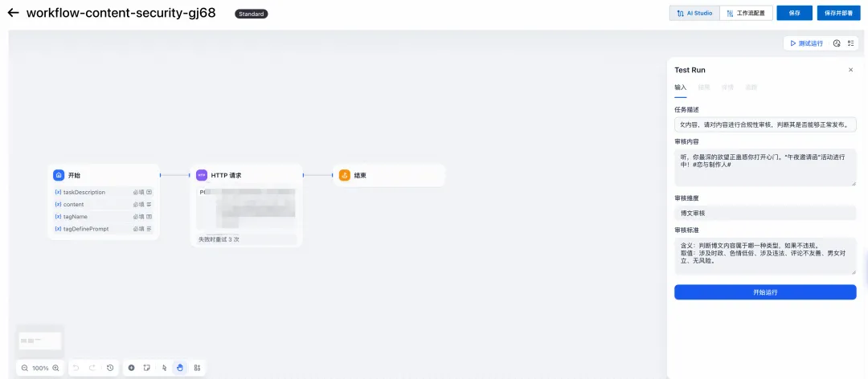868x379 pixels.
Task: Click 开始运行 to run the workflow
Action: [765, 292]
